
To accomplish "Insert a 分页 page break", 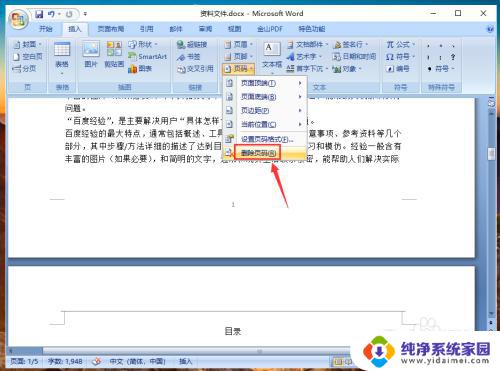I will 24,68.
